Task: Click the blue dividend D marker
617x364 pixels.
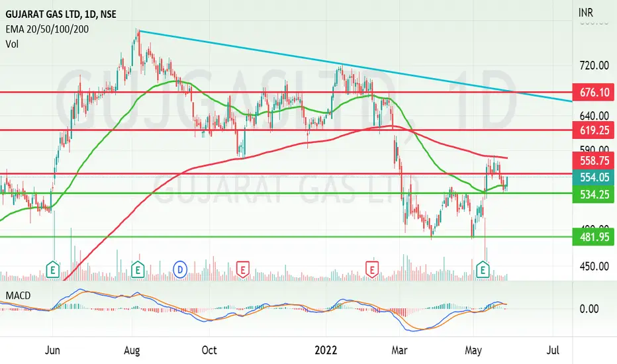Action: (180, 270)
